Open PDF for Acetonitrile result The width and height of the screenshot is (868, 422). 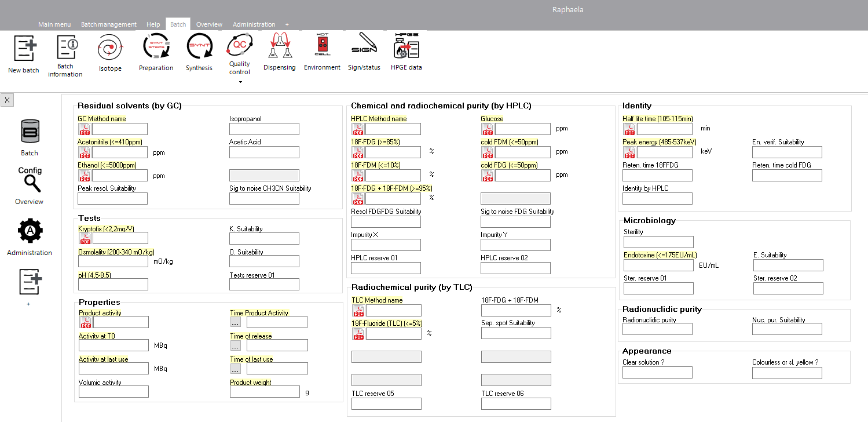(85, 152)
